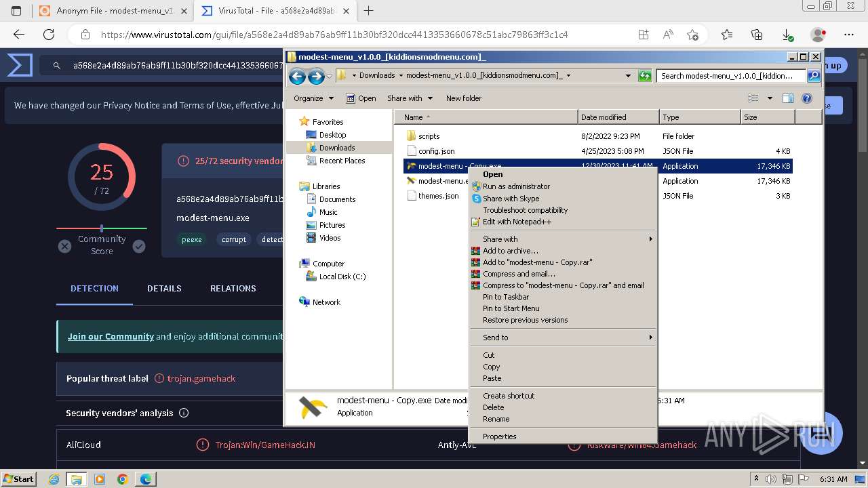Screen dimensions: 868x488
Task: Open Explorer help question mark icon
Action: click(807, 98)
